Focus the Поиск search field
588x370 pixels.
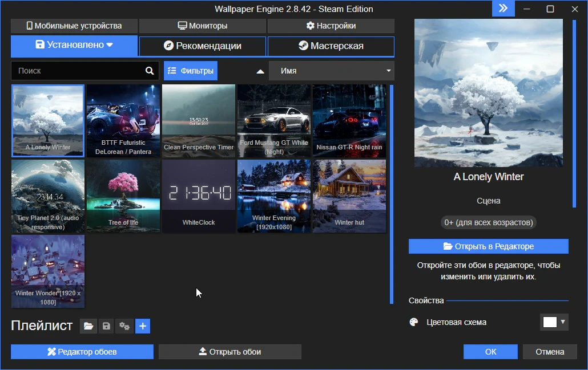[x=84, y=71]
